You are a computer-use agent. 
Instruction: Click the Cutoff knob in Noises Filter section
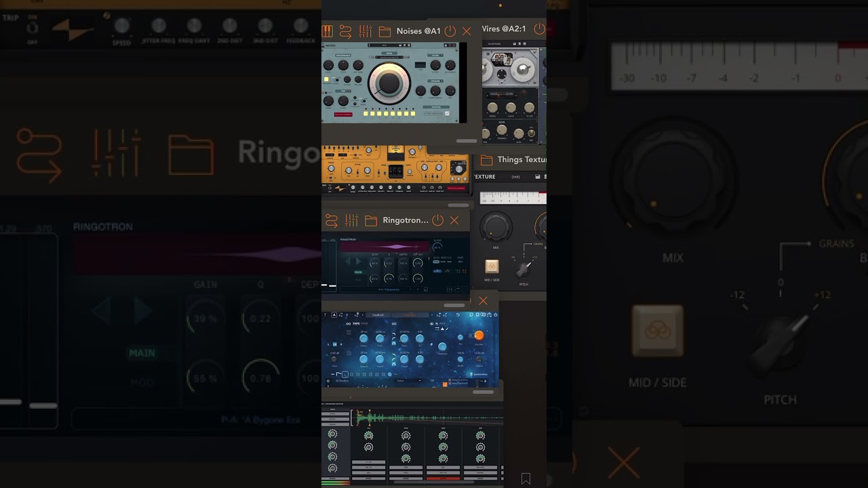point(435,65)
